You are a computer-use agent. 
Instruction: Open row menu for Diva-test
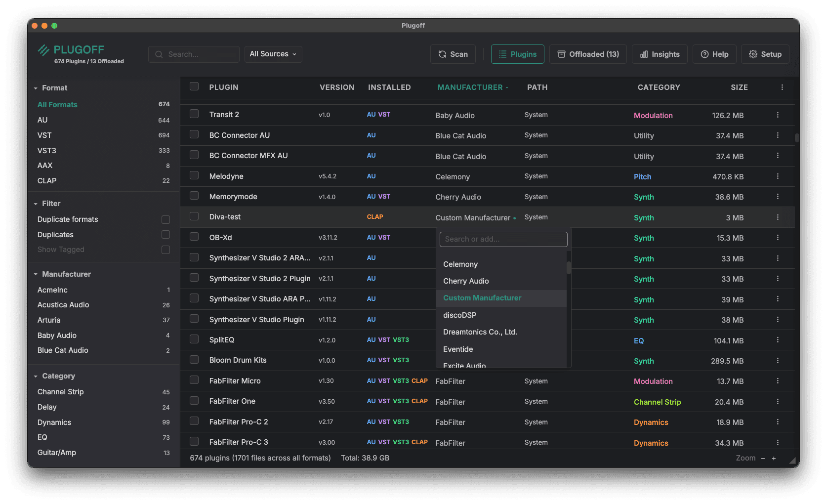(x=778, y=217)
